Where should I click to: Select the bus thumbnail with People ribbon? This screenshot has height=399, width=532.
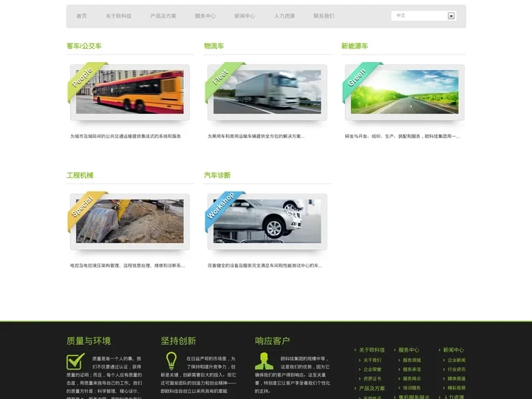pos(130,92)
